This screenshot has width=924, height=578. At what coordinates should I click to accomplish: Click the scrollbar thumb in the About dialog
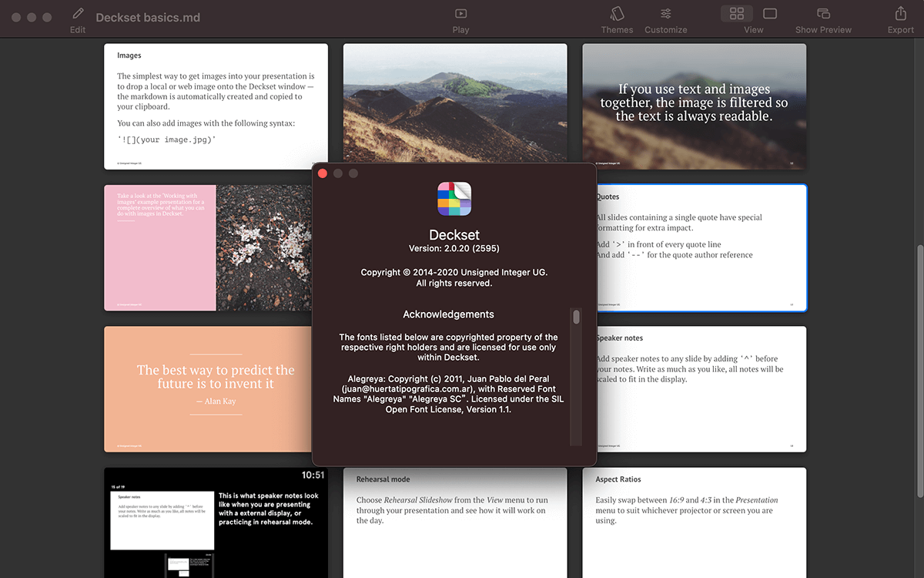point(576,317)
